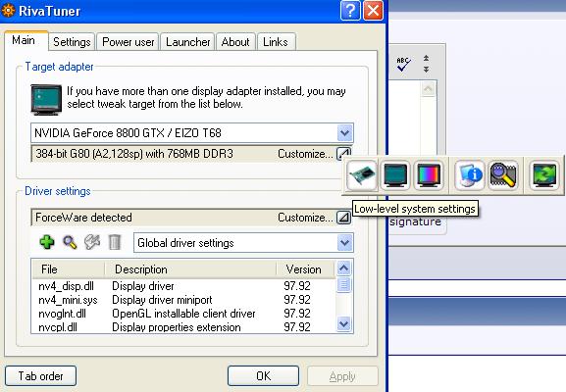Click the File column header
This screenshot has width=566, height=392.
[69, 269]
